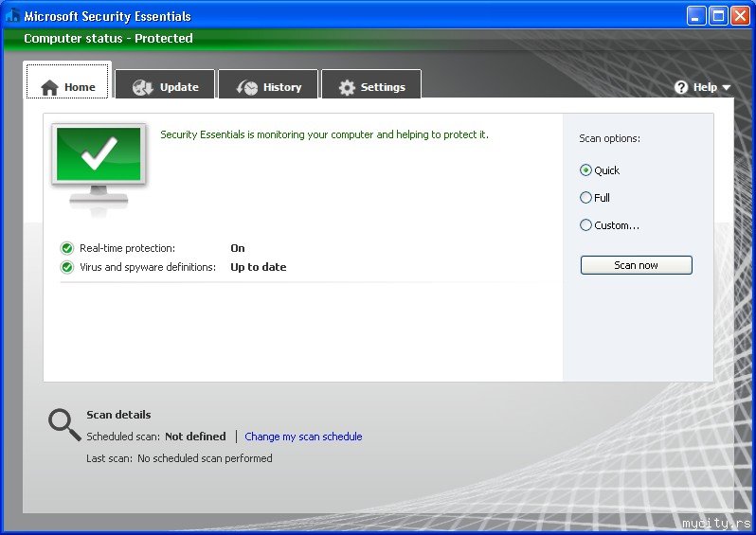Click the globe download icon on Update tab
This screenshot has height=535, width=756.
[x=143, y=87]
